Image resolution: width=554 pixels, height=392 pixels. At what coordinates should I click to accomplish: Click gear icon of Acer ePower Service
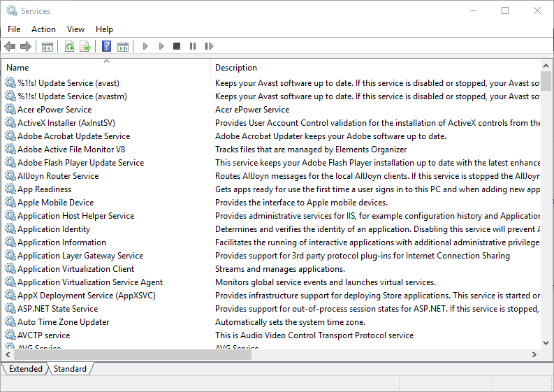click(x=10, y=110)
